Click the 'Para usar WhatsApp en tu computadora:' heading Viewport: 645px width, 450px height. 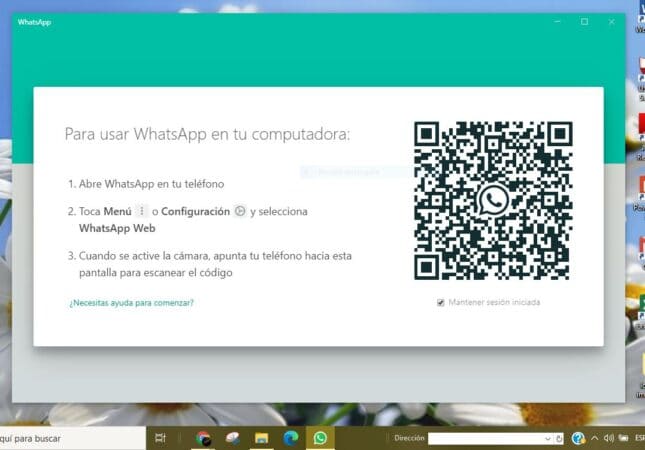click(x=207, y=134)
